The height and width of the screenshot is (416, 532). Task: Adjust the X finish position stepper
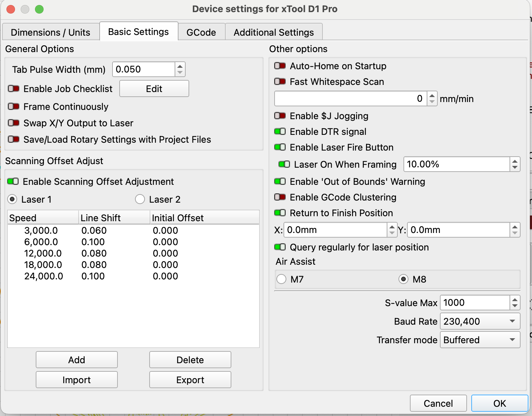point(392,230)
